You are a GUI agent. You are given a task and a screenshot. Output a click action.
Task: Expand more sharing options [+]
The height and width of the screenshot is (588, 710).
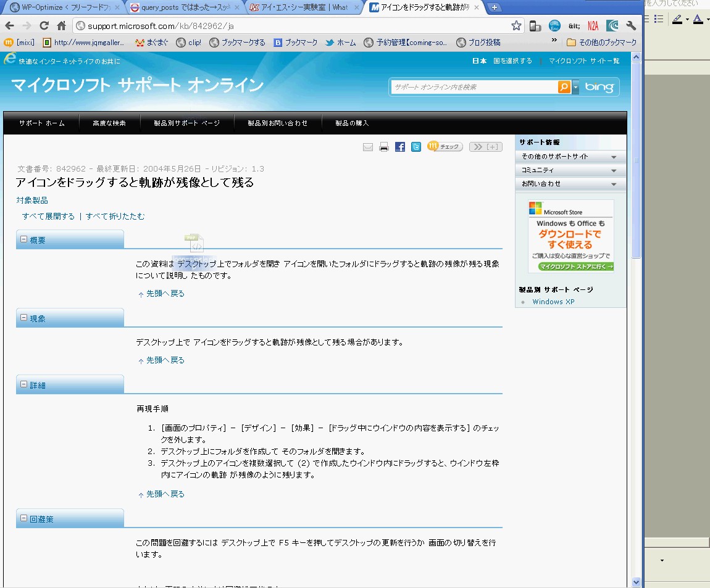(x=486, y=147)
